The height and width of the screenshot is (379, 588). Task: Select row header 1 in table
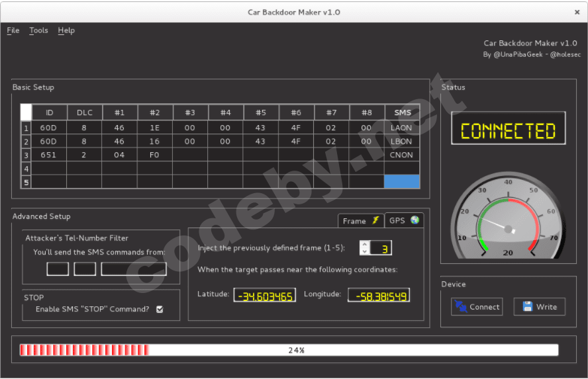point(26,128)
